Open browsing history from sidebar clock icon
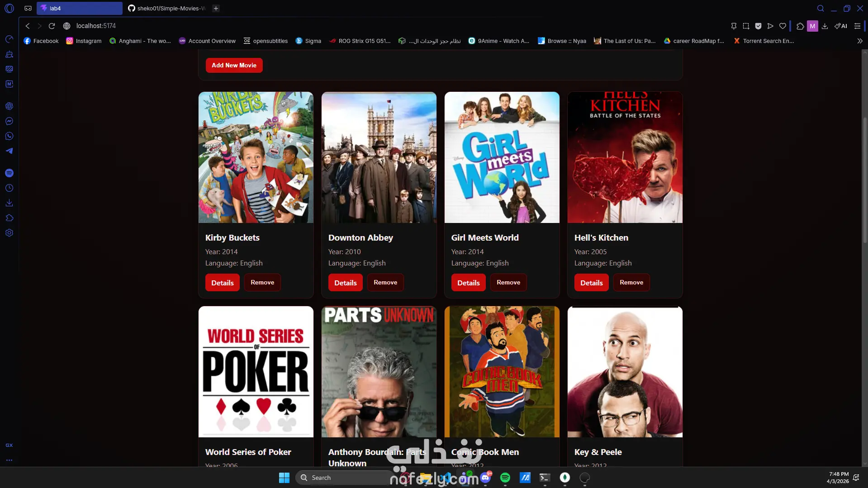Image resolution: width=868 pixels, height=488 pixels. (9, 188)
